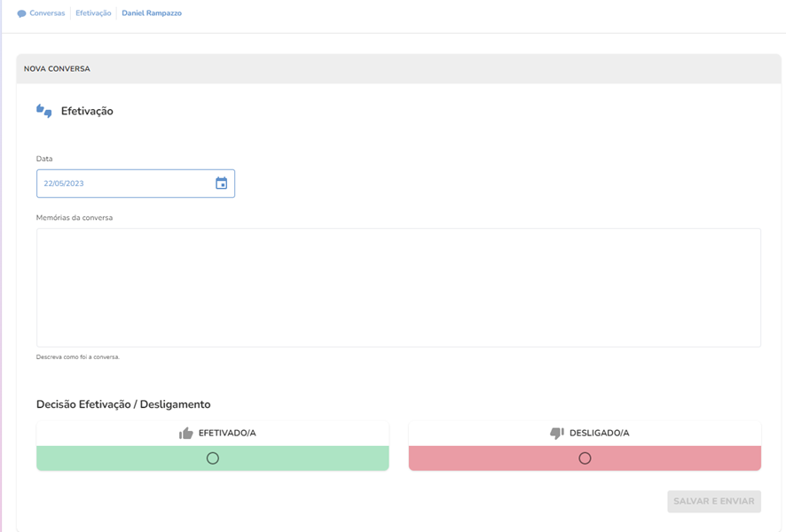Click inside the Memórias da conversa text area
The image size is (786, 532).
click(x=398, y=287)
